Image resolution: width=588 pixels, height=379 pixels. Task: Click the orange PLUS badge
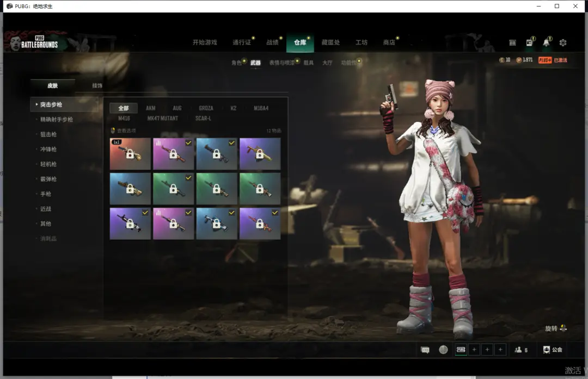[x=545, y=60]
